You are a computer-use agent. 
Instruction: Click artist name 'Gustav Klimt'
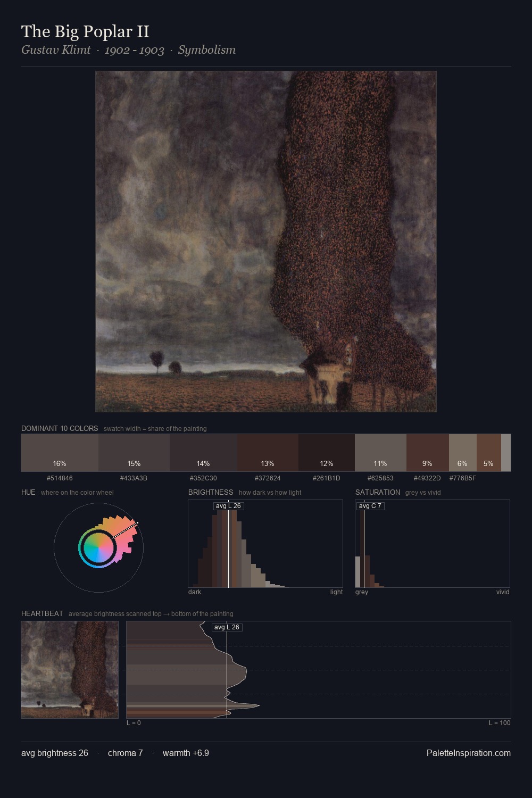pyautogui.click(x=56, y=50)
